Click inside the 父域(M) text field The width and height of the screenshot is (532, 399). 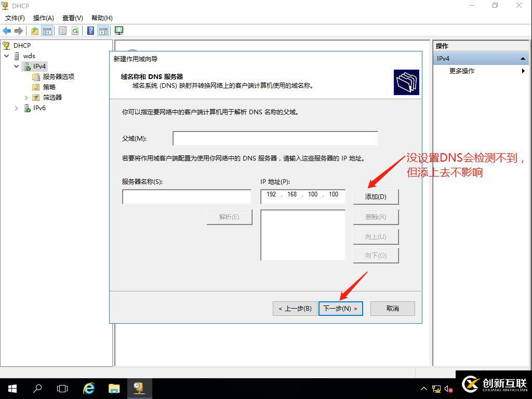point(275,138)
